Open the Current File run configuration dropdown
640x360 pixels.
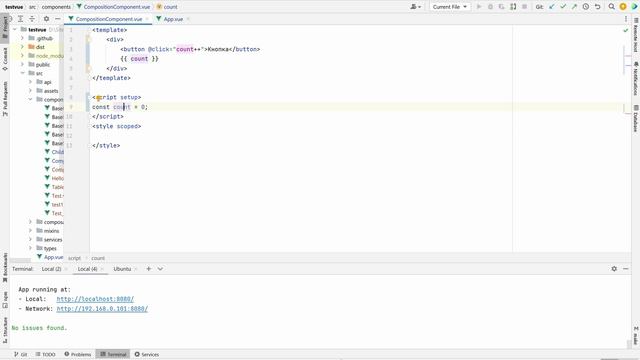pyautogui.click(x=449, y=7)
